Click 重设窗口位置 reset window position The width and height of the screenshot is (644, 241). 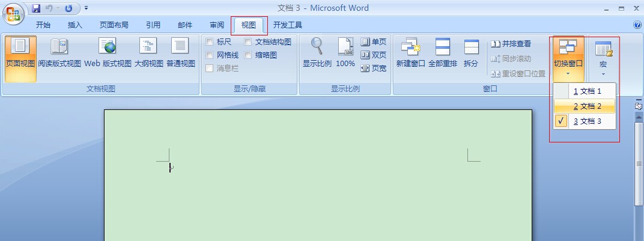(x=518, y=74)
